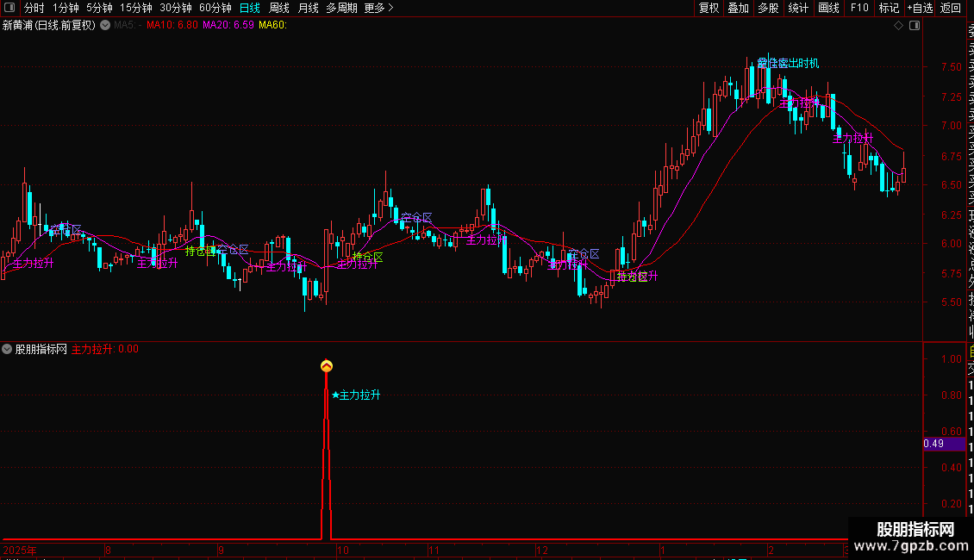This screenshot has height=560, width=974.
Task: Click the MA60 indicator label
Action: (x=272, y=26)
